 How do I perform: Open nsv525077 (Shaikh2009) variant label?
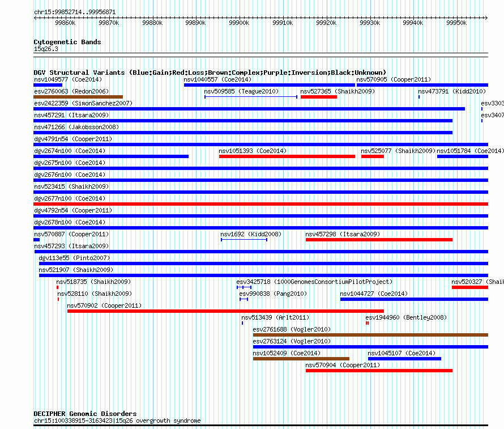[398, 151]
